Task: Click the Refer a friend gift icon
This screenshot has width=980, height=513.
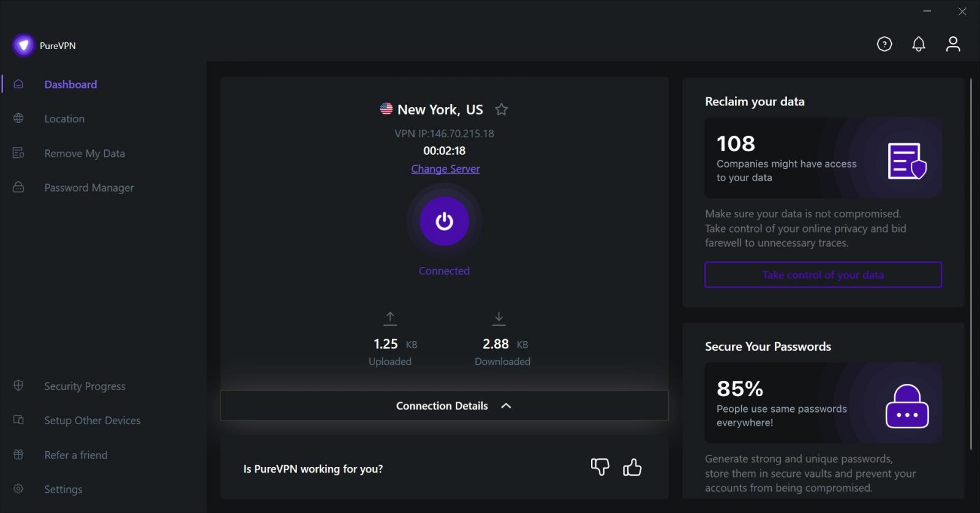Action: 18,454
